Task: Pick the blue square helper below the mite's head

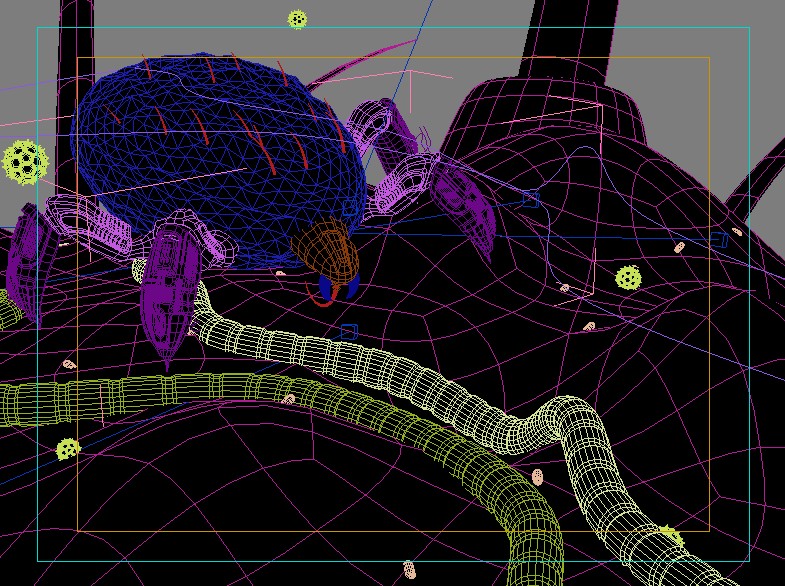Action: pos(349,331)
